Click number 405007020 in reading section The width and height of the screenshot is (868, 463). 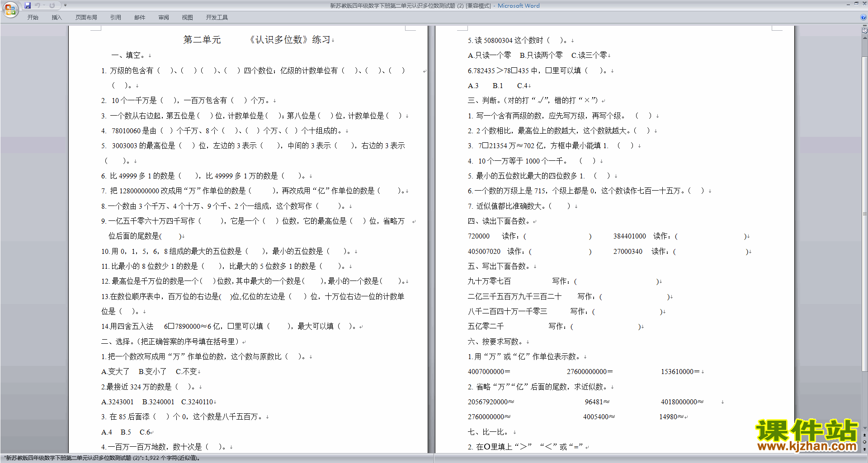[484, 251]
